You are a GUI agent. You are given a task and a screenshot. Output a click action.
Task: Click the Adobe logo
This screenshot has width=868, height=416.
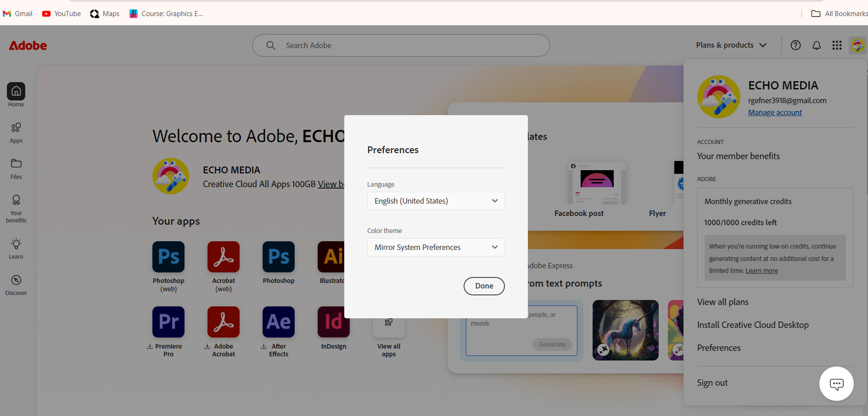click(28, 45)
